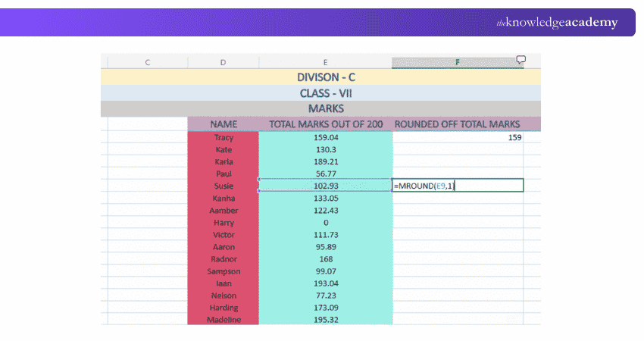
Task: Click the cell containing Susie
Action: click(x=224, y=186)
